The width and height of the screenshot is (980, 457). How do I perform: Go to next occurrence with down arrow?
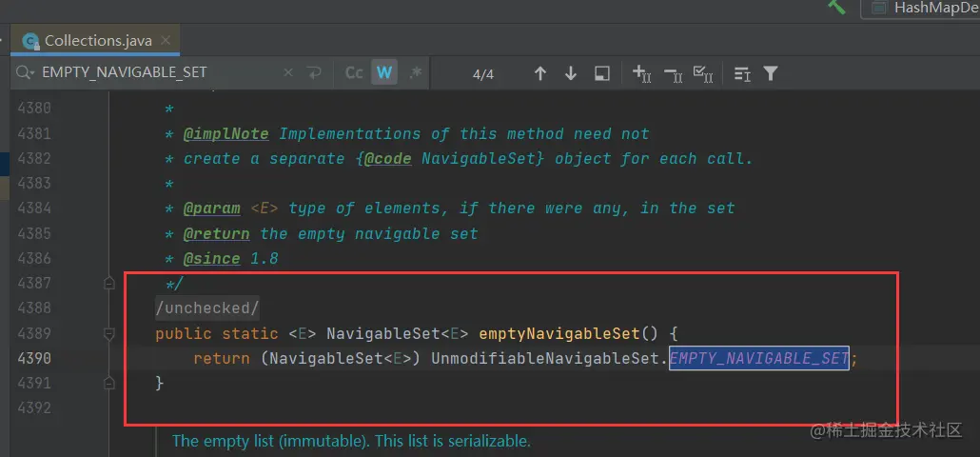pyautogui.click(x=570, y=73)
